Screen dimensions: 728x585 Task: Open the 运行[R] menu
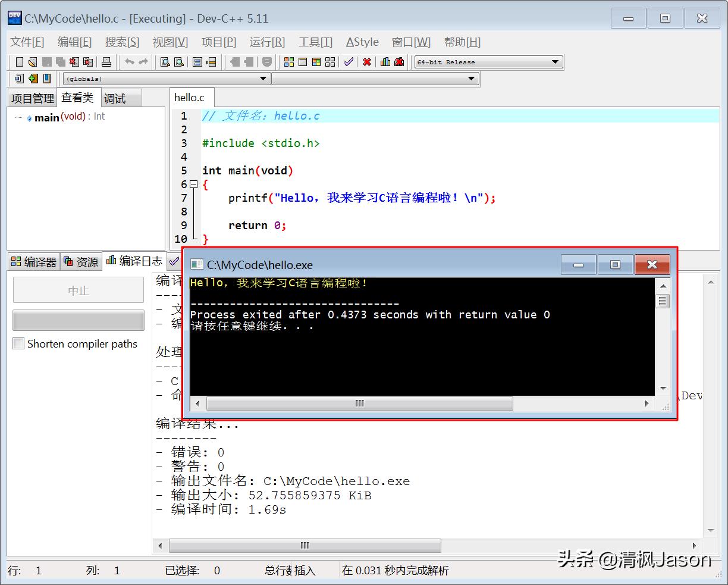click(x=267, y=42)
